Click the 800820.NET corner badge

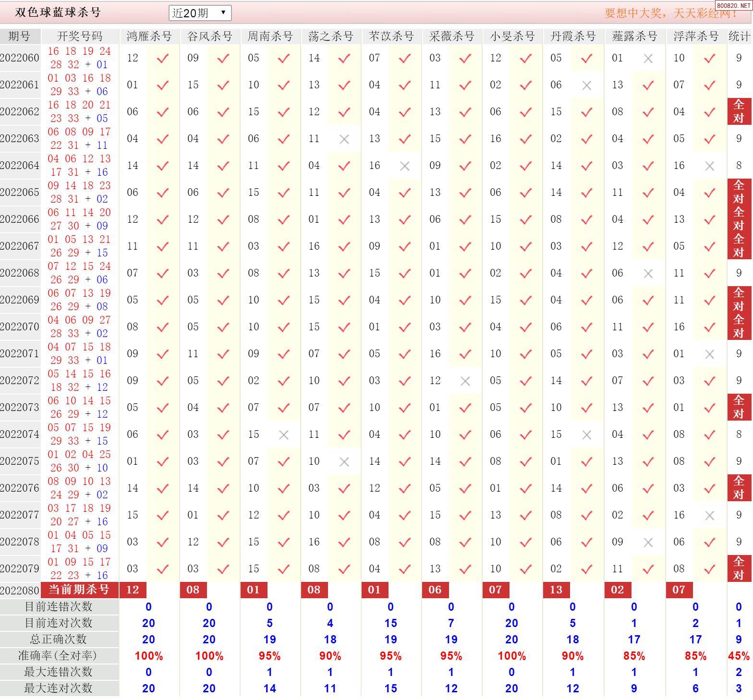point(733,5)
